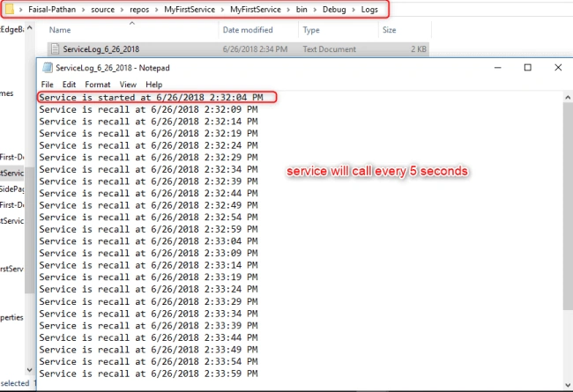
Task: Click source in the breadcrumb path
Action: [102, 10]
